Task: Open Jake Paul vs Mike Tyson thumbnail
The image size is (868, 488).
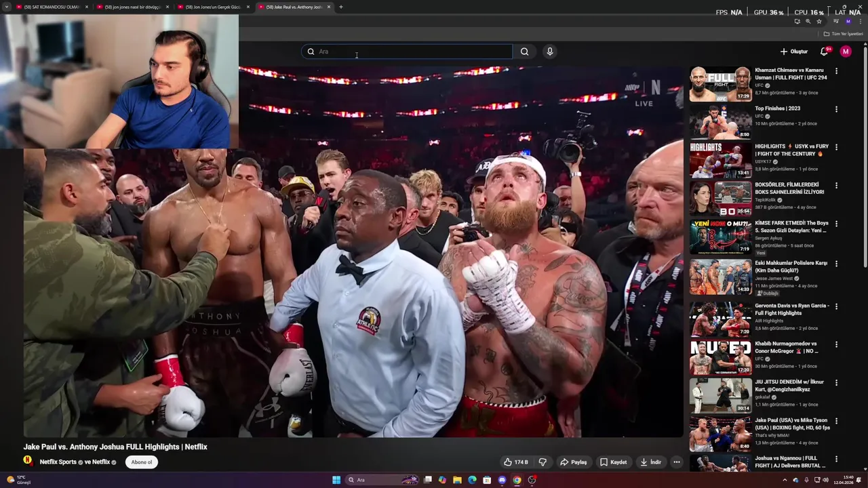Action: 720,434
